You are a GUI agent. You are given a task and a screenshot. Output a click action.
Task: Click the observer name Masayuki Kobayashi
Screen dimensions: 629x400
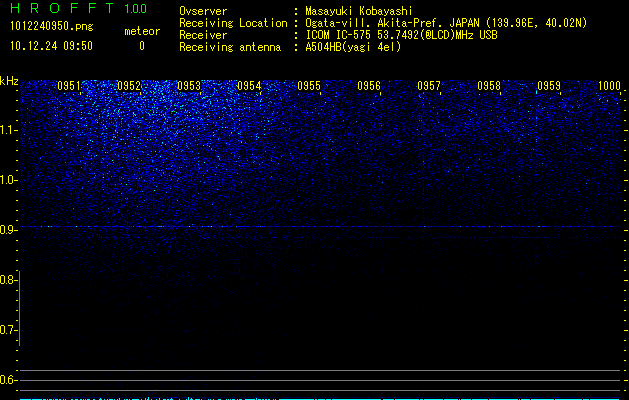coord(359,11)
